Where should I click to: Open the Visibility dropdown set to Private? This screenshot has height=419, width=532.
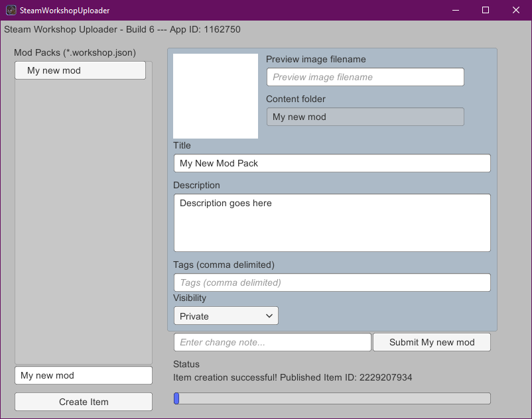pyautogui.click(x=226, y=316)
